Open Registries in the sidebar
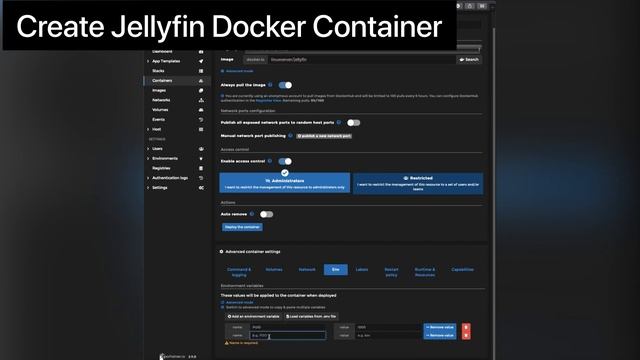This screenshot has width=640, height=360. pyautogui.click(x=161, y=168)
